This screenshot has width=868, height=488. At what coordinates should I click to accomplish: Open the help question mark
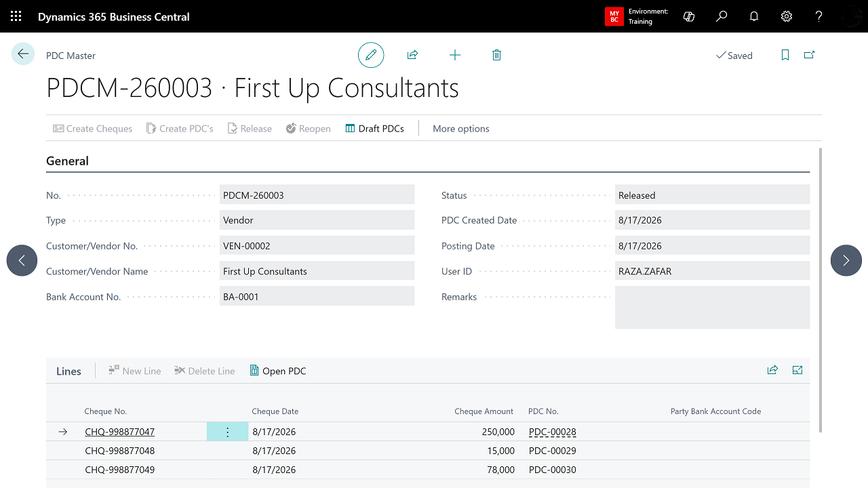pos(819,16)
